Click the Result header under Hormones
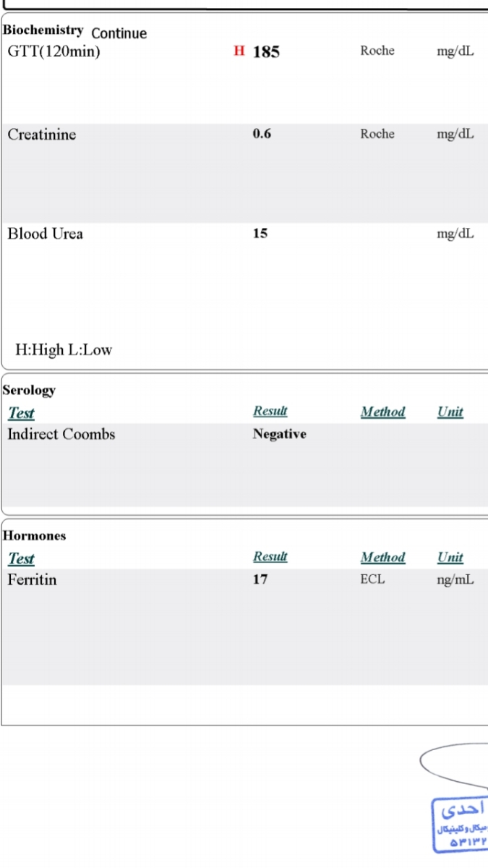The image size is (488, 868). pyautogui.click(x=270, y=557)
